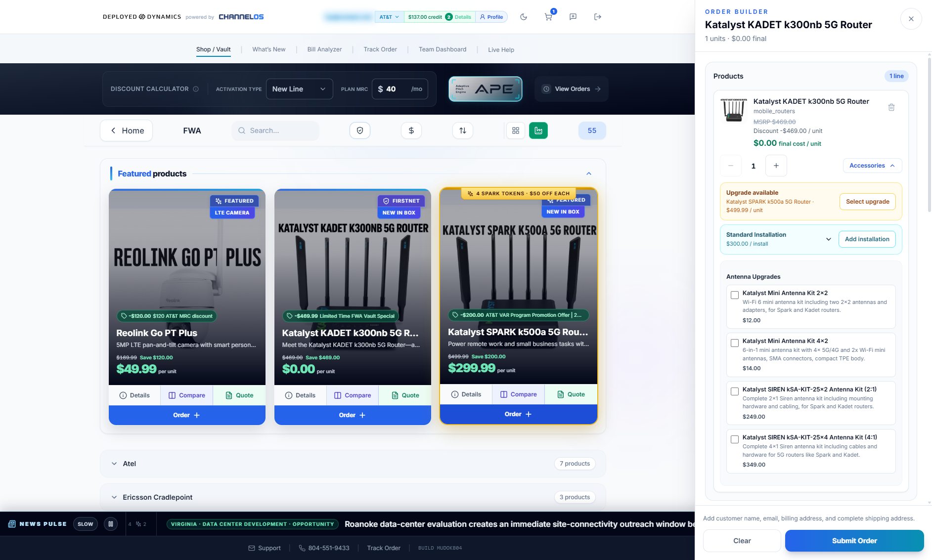Image resolution: width=932 pixels, height=560 pixels.
Task: Click Details on the Katalyst KADET card
Action: click(x=300, y=395)
